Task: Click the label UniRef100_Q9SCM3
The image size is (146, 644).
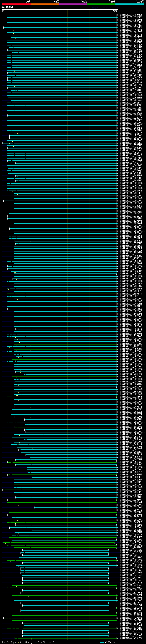Action: click(x=131, y=42)
